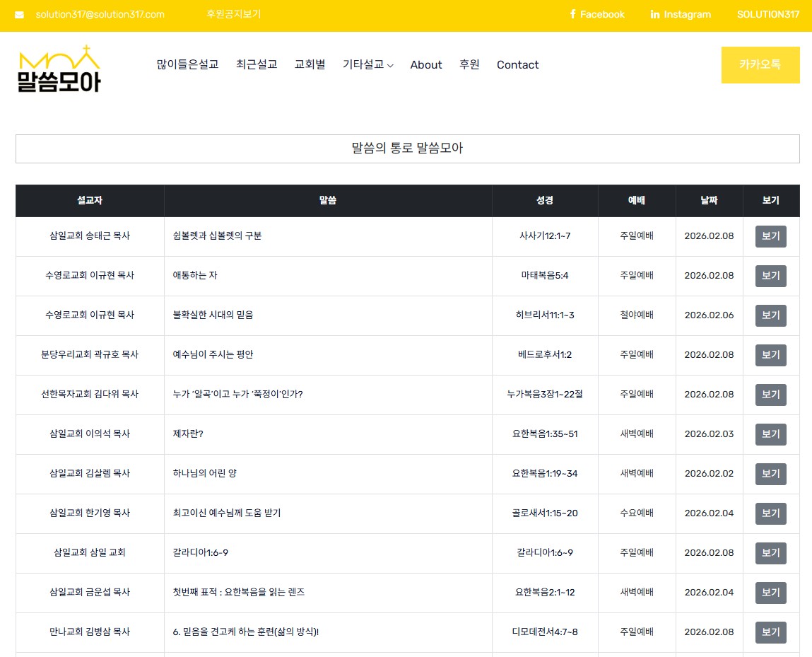Select sermon title 불확실한 시대의 믿음
Viewport: 812px width, 657px height.
tap(213, 315)
